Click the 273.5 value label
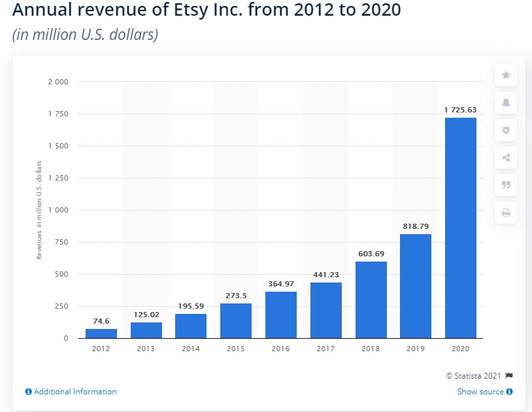This screenshot has height=412, width=532. point(236,296)
